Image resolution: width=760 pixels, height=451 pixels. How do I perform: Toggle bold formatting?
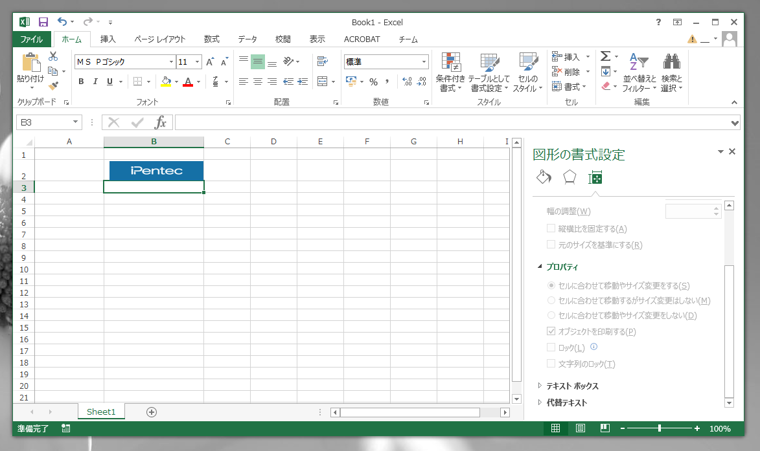(81, 81)
